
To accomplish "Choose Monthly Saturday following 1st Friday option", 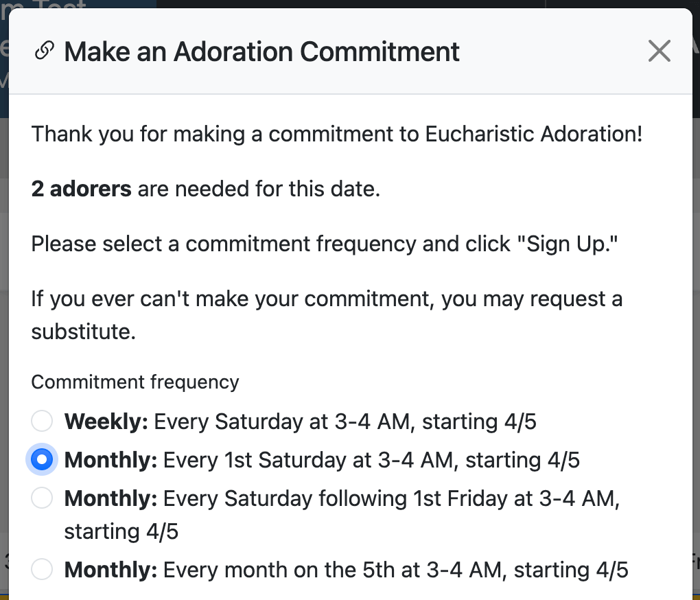I will [41, 498].
